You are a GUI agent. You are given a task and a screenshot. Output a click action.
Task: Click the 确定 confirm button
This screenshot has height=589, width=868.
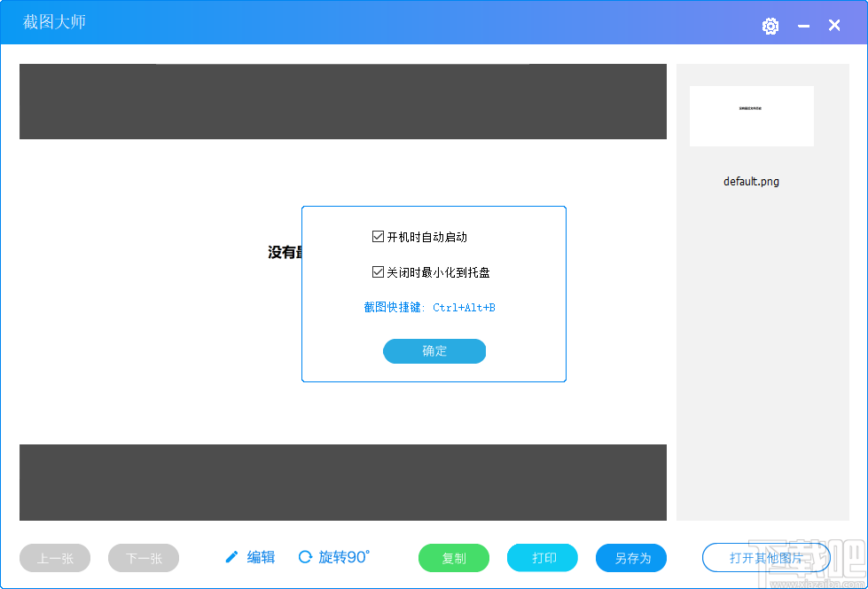pos(434,350)
